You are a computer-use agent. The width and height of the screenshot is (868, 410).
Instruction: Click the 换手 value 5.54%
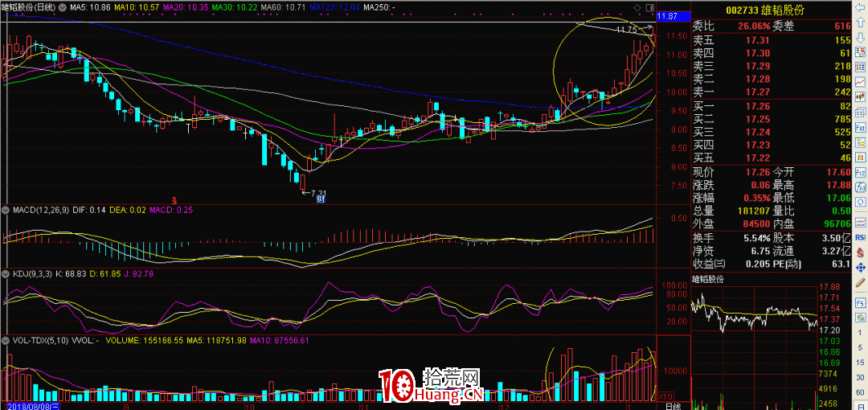[756, 238]
